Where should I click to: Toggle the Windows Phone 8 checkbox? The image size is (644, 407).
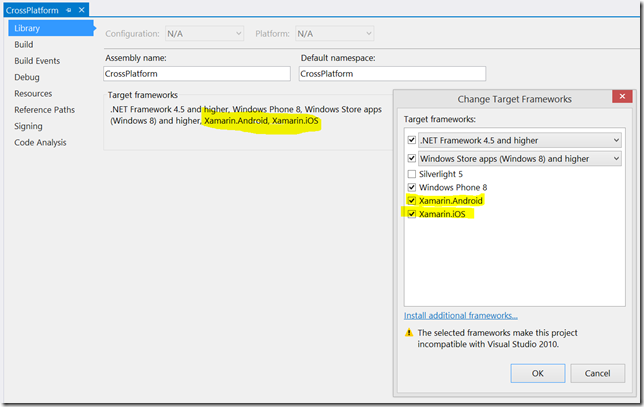[412, 188]
